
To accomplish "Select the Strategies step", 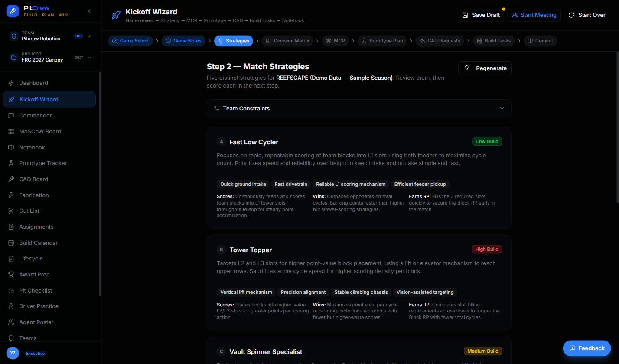I will pos(234,41).
